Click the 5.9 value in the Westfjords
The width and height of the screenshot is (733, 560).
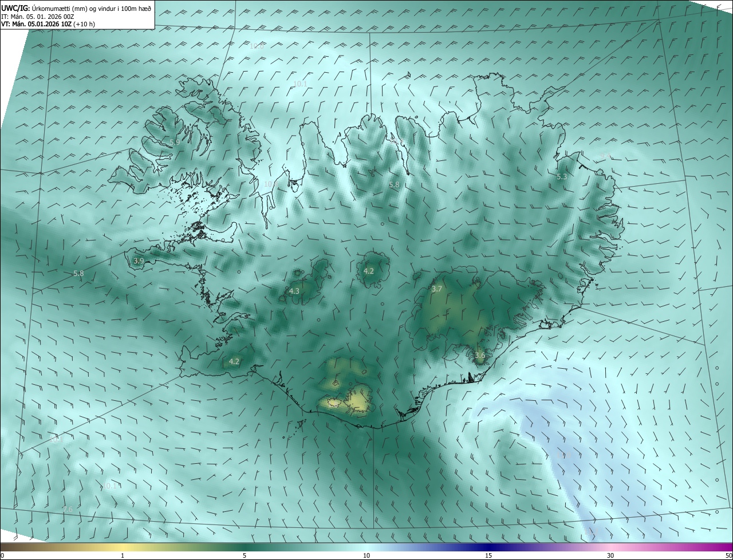[x=175, y=142]
